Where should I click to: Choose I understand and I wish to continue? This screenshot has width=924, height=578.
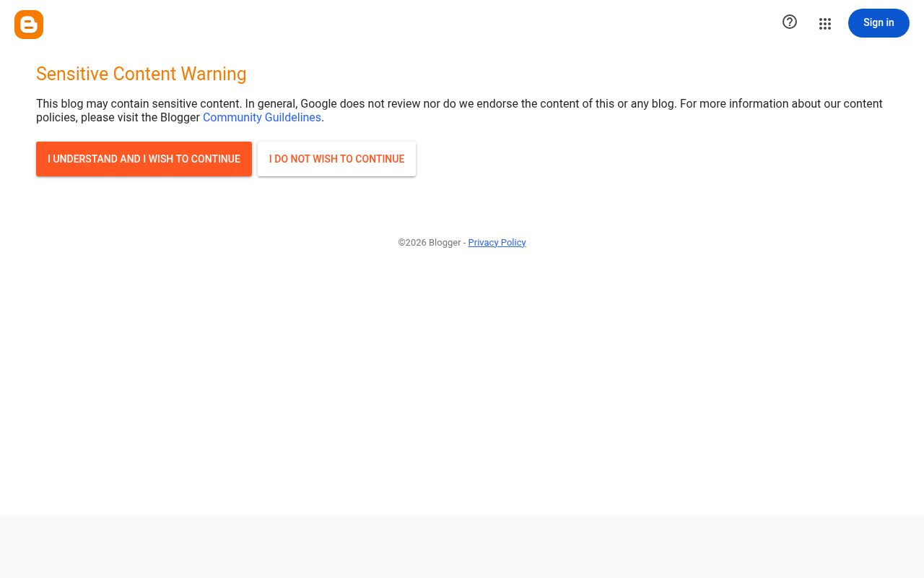144,159
